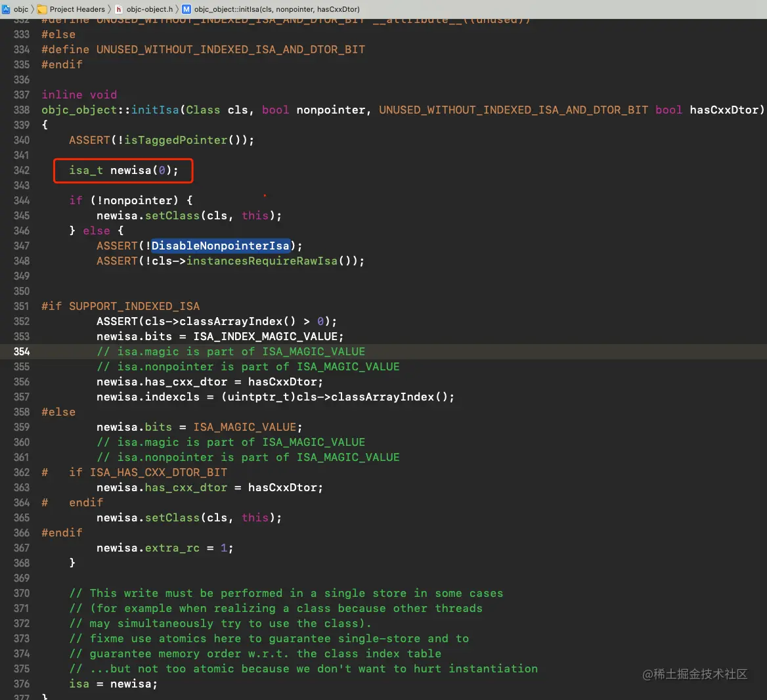Open the objc breadcrumb item
The width and height of the screenshot is (767, 700).
click(21, 9)
